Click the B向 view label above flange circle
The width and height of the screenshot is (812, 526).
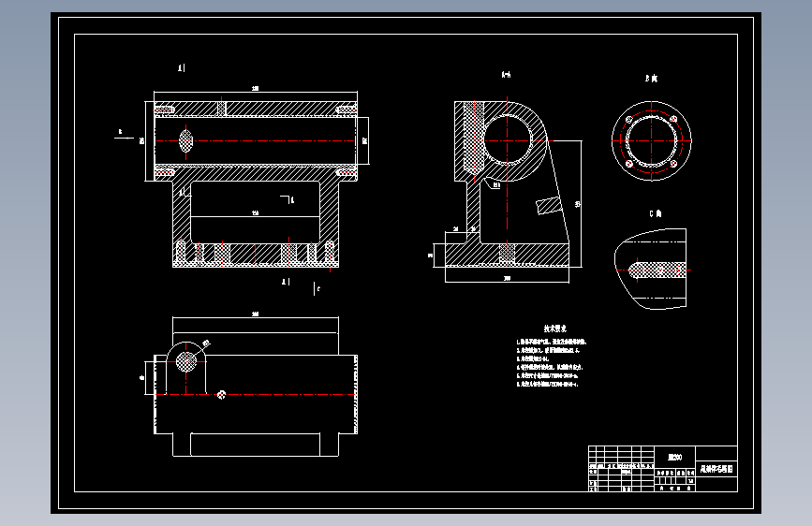click(x=652, y=79)
